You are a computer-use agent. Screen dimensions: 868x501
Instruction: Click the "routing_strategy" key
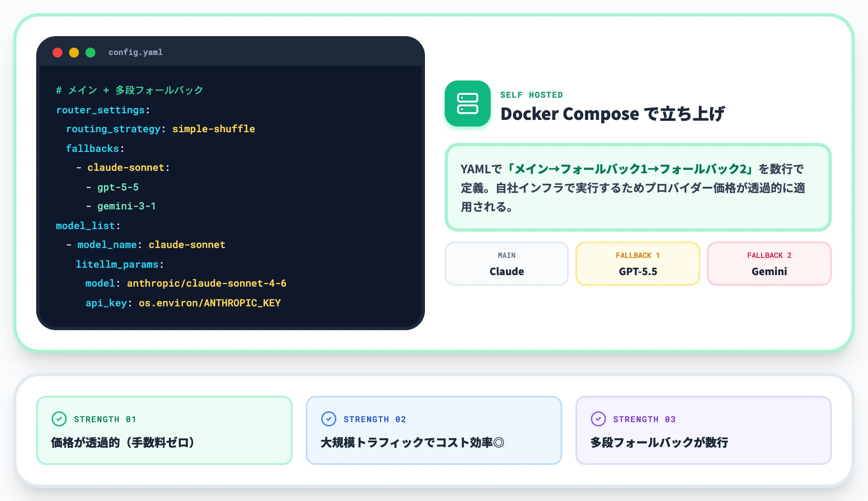coord(113,129)
